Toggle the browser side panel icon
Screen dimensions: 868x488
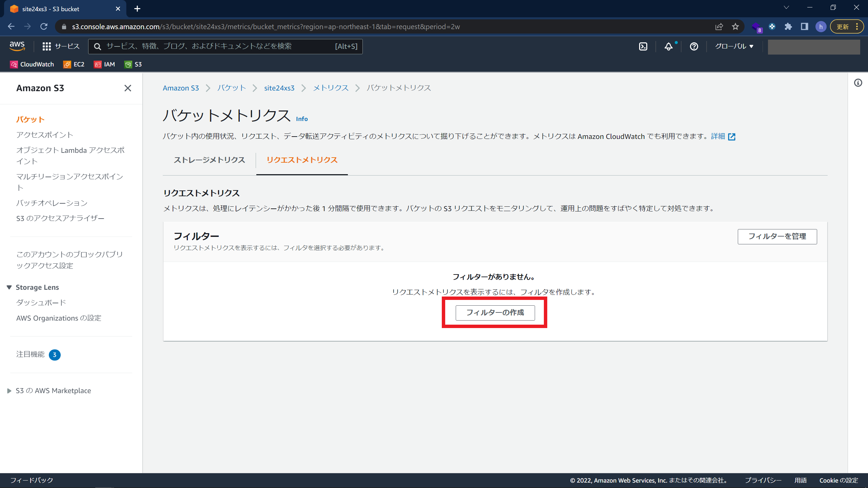[x=805, y=26]
